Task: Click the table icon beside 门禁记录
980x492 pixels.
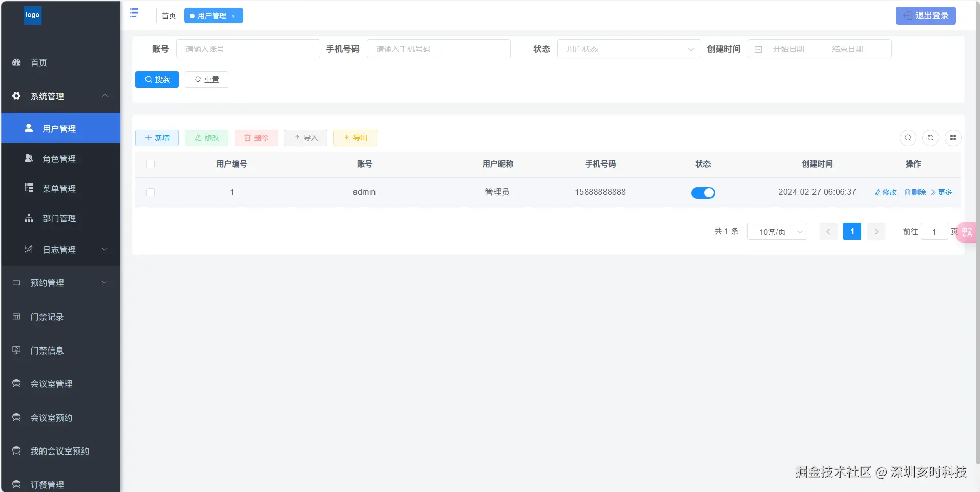Action: tap(16, 317)
